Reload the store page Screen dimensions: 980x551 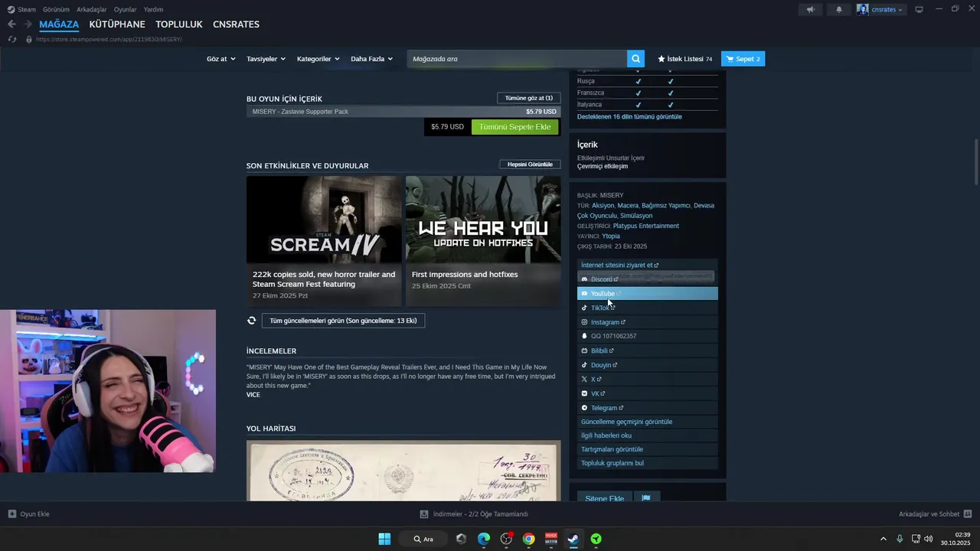(x=11, y=39)
